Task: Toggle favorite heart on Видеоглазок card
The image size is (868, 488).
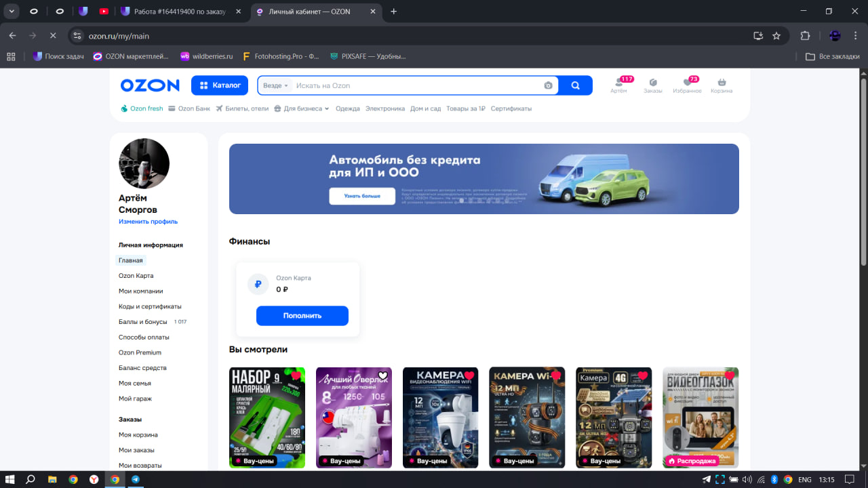Action: point(730,375)
